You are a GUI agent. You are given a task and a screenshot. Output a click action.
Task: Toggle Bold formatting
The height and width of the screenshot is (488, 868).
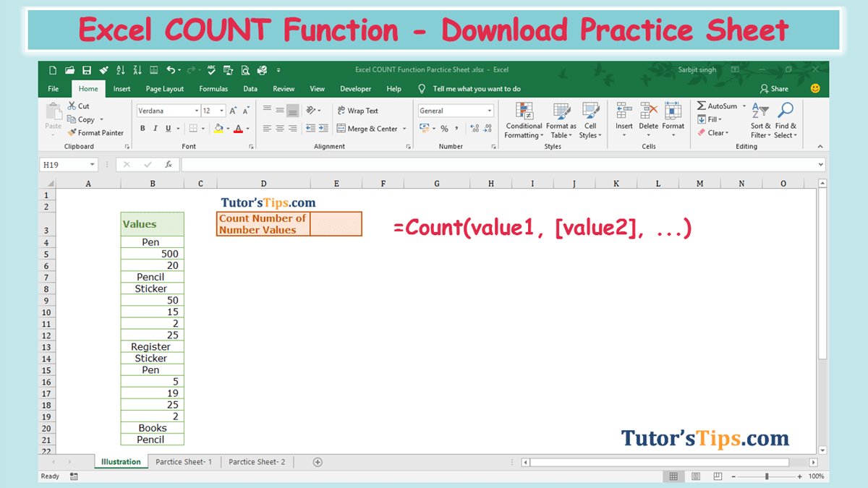pyautogui.click(x=142, y=129)
